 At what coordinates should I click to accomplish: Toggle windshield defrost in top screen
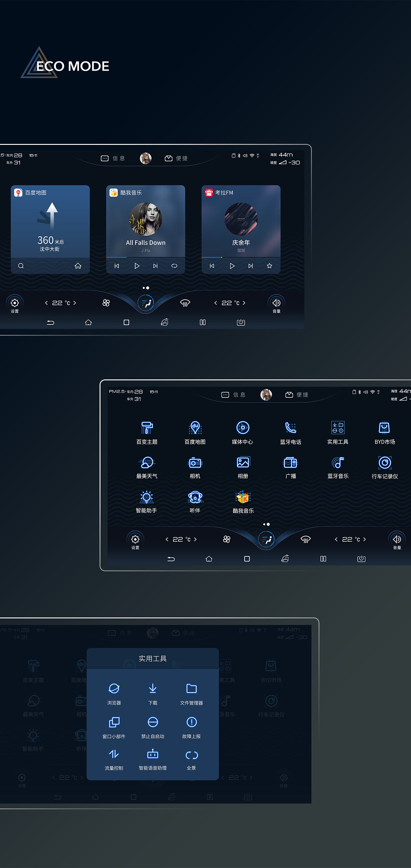[x=185, y=303]
